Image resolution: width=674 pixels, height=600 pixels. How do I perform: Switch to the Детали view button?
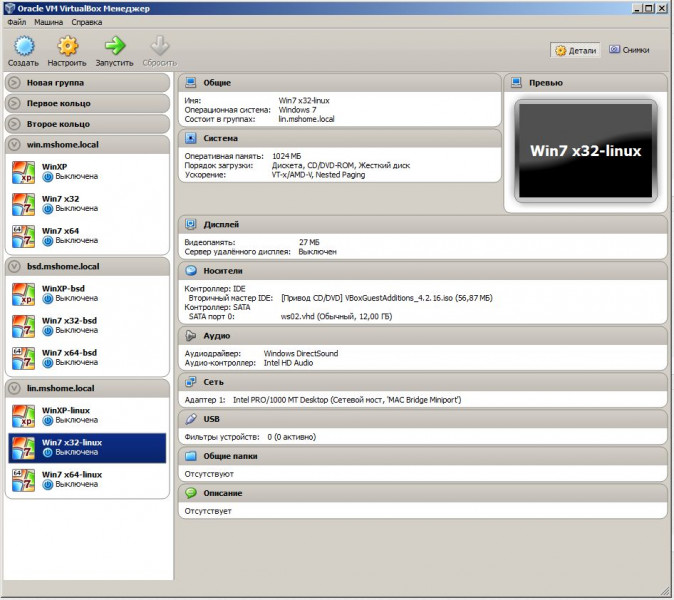[x=576, y=51]
